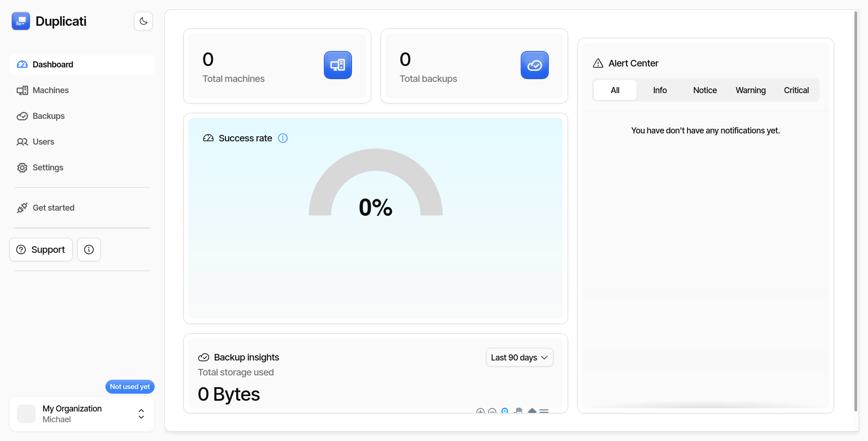Open the info button beside Support

[x=89, y=250]
